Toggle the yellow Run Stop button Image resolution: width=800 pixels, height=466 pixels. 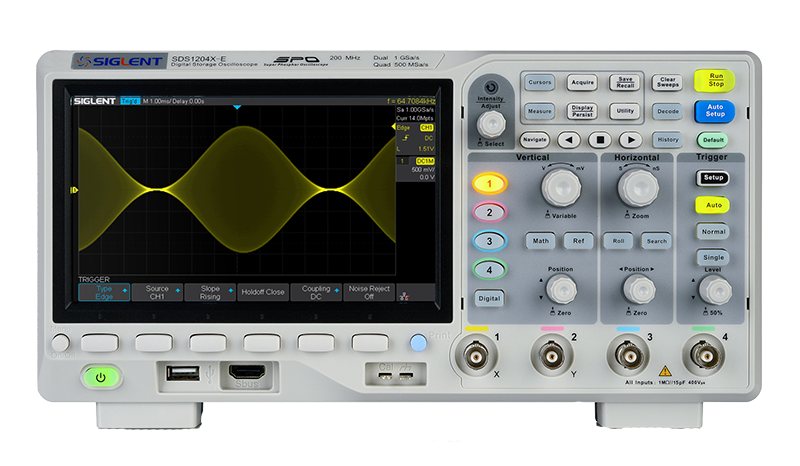(714, 80)
